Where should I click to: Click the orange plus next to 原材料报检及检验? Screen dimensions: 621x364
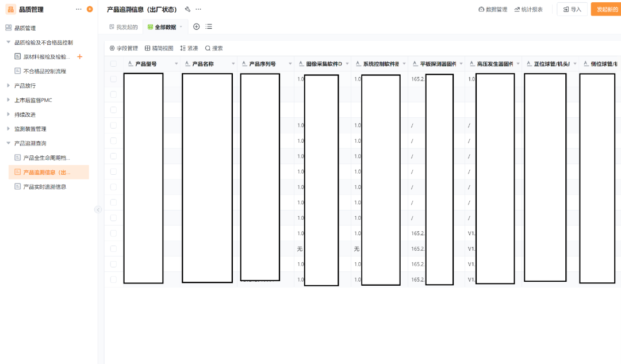coord(80,57)
